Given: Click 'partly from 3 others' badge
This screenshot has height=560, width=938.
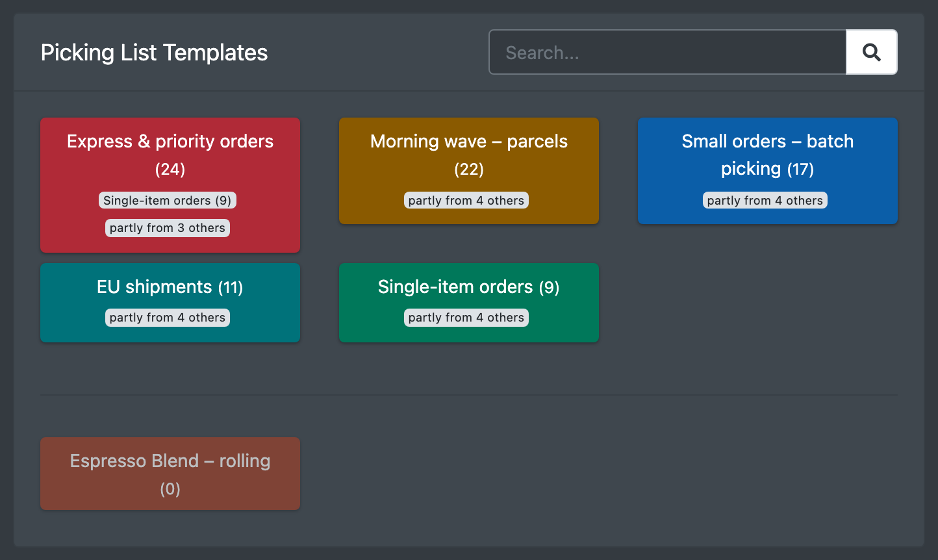Looking at the screenshot, I should 168,227.
